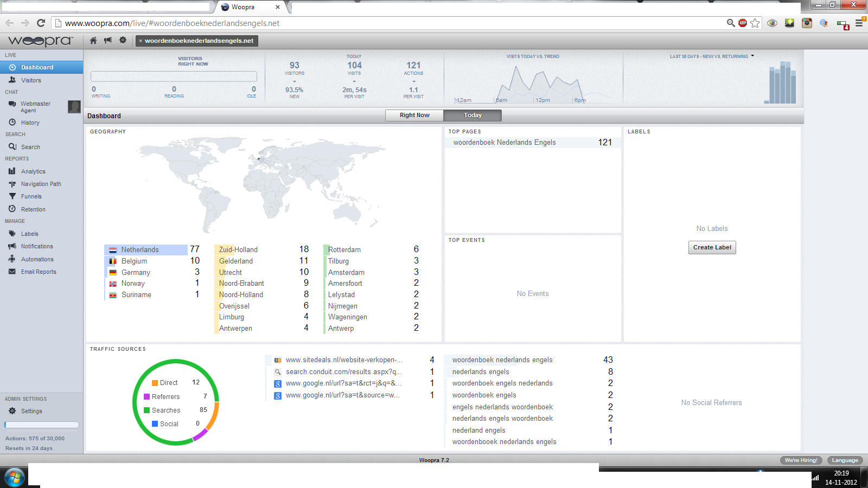The height and width of the screenshot is (488, 868).
Task: Select Belgium in the country list
Action: pyautogui.click(x=154, y=261)
